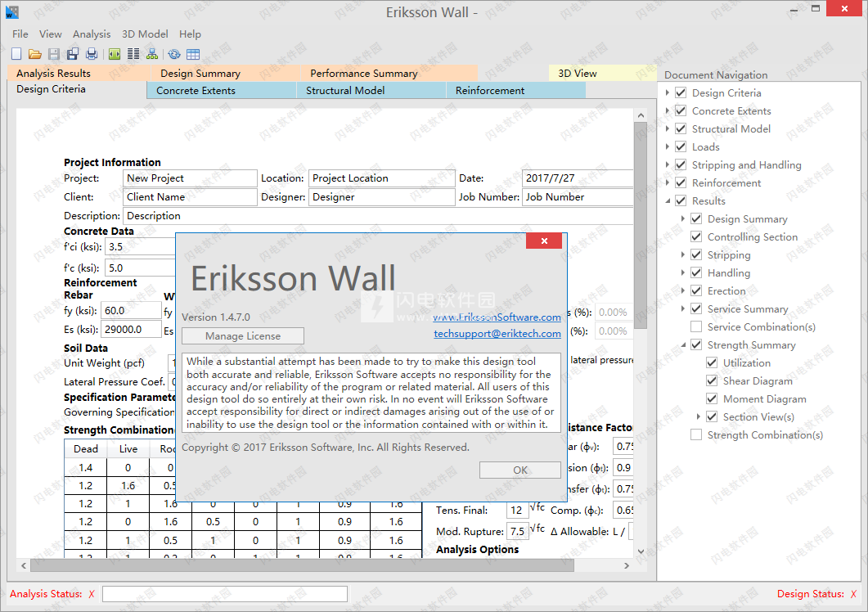Click the black two-column lines icon
The height and width of the screenshot is (612, 868).
click(133, 54)
